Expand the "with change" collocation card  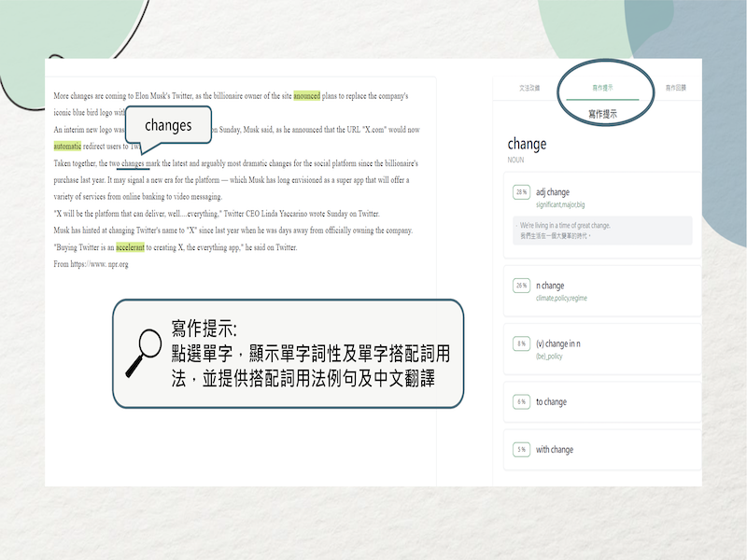click(x=601, y=450)
